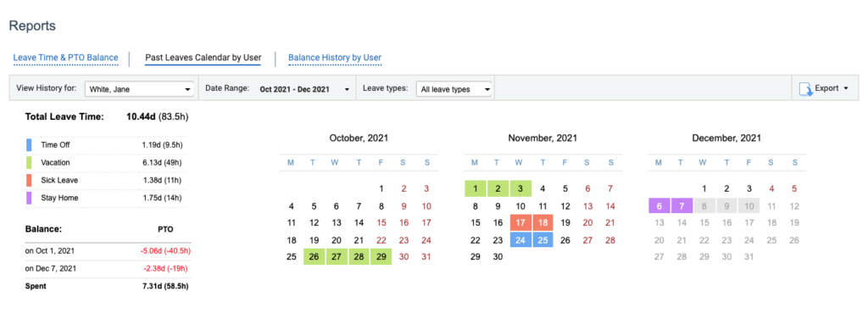The image size is (868, 314).
Task: Select Past Leaves Calendar by User tab
Action: click(x=203, y=58)
